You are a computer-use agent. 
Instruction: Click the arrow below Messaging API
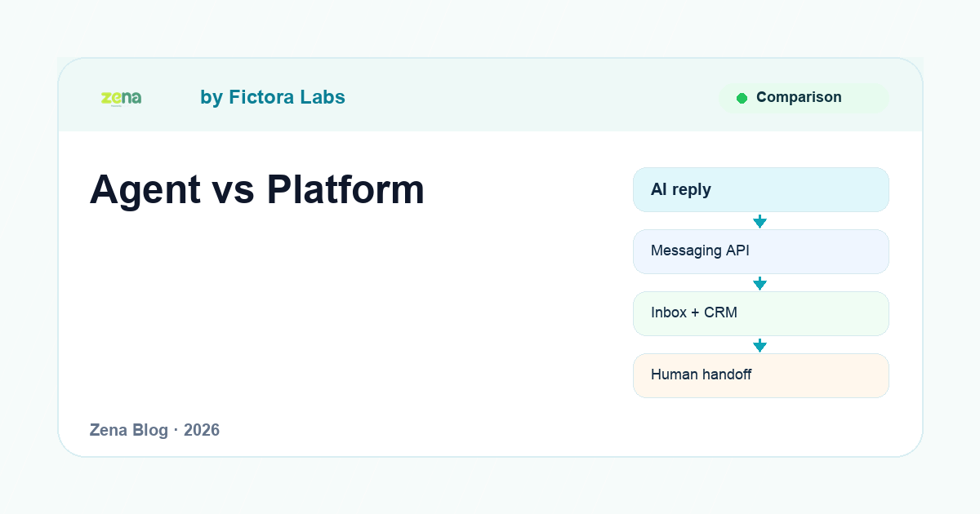pyautogui.click(x=759, y=283)
